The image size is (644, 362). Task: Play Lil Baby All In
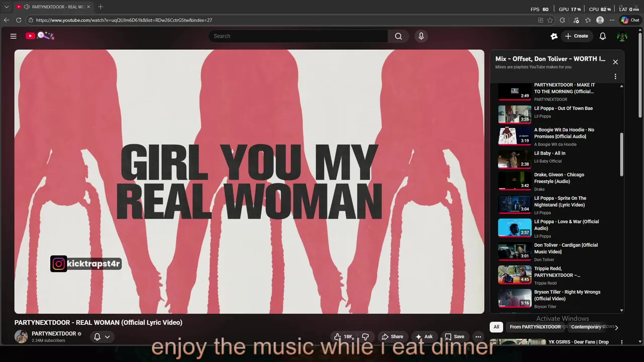click(556, 159)
